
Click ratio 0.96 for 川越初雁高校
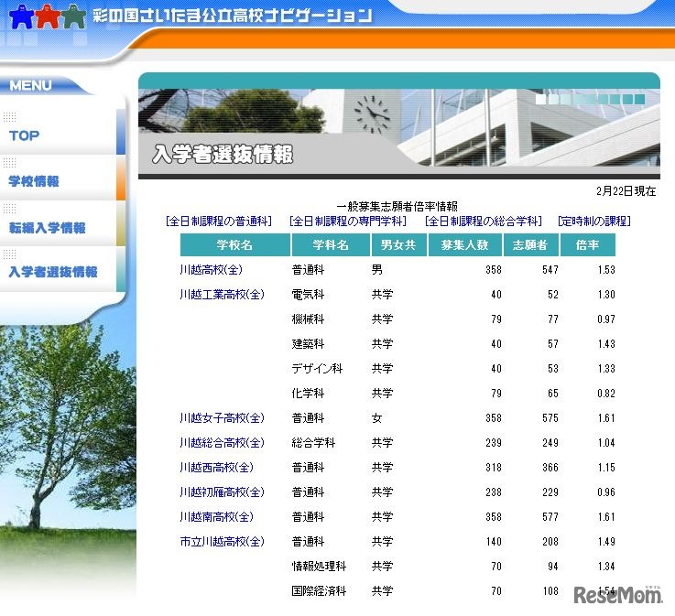click(606, 492)
